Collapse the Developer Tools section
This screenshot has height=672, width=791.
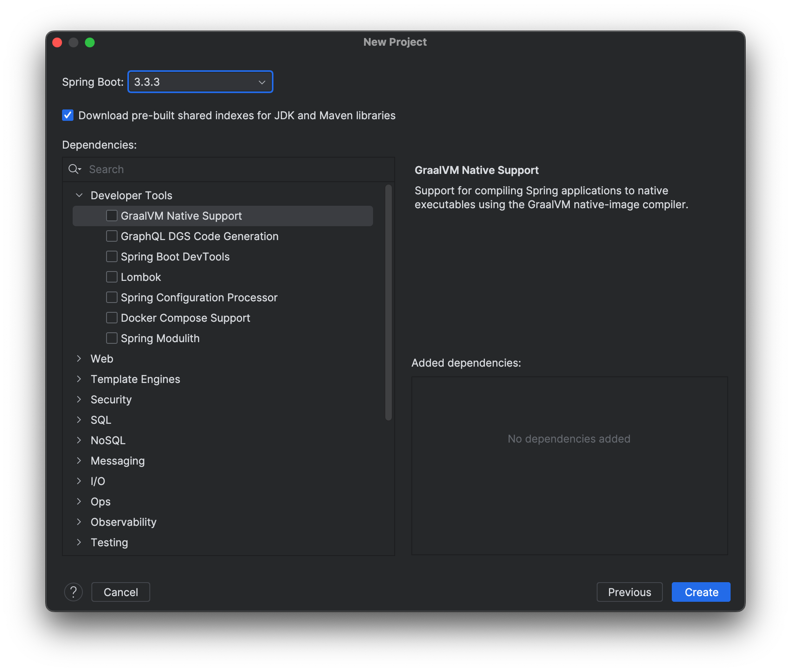click(79, 195)
